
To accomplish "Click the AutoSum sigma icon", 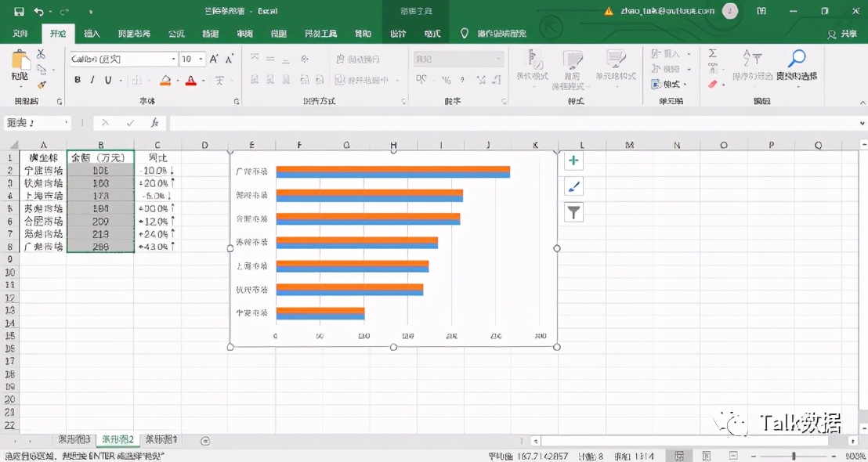I will [712, 54].
